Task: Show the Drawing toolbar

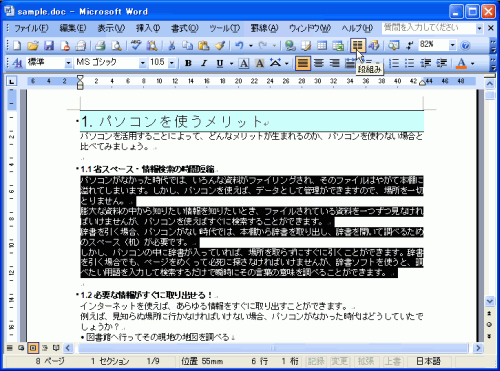Action: point(374,45)
